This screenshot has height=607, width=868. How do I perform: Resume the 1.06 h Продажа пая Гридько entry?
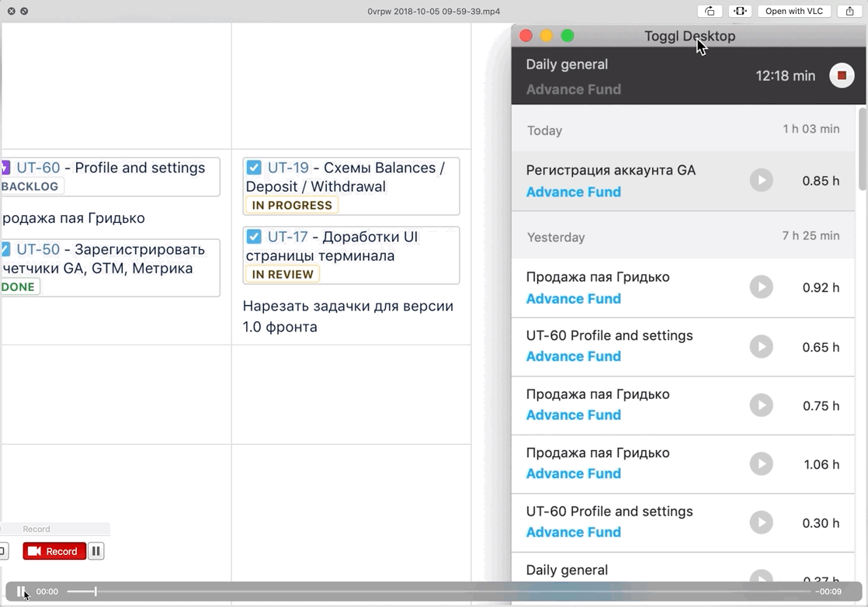pyautogui.click(x=761, y=463)
